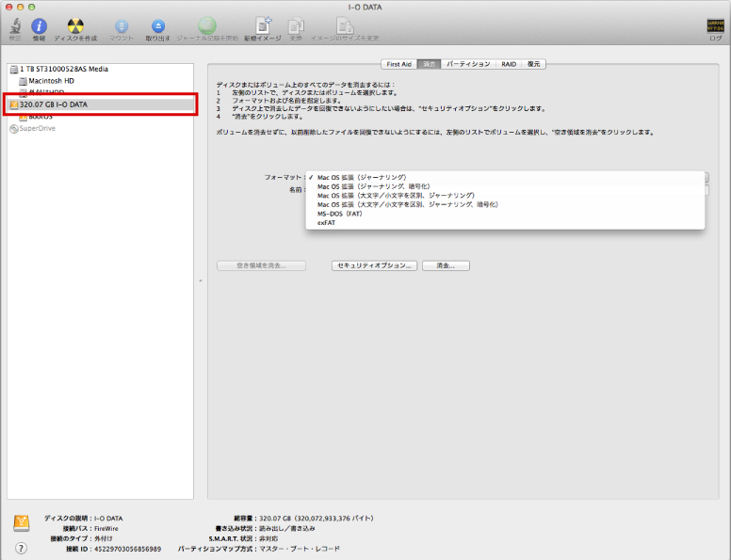The image size is (731, 560).
Task: Switch to the First Aid tab
Action: pyautogui.click(x=399, y=64)
